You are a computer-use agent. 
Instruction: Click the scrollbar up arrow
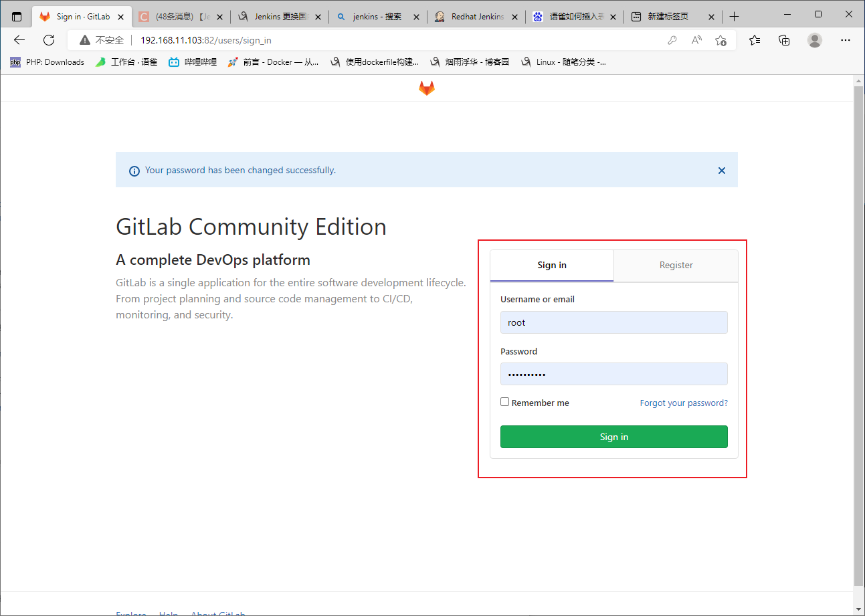coord(859,80)
